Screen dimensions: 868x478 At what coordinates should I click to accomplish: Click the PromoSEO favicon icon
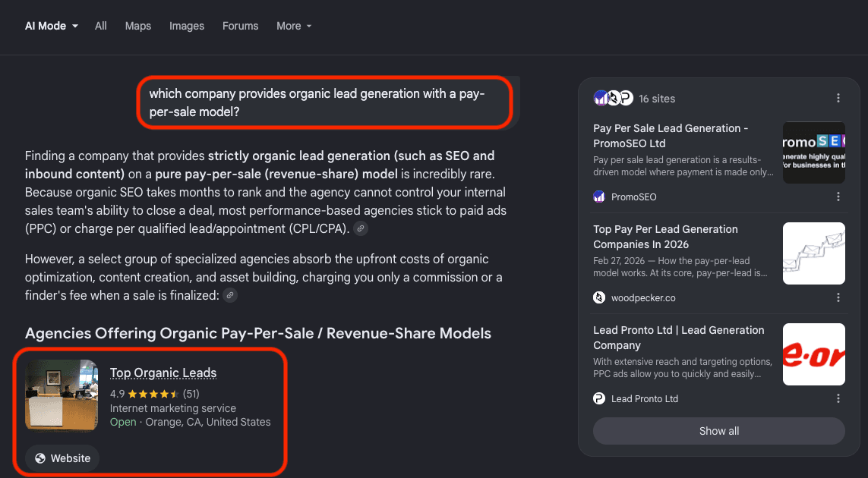[x=599, y=197]
